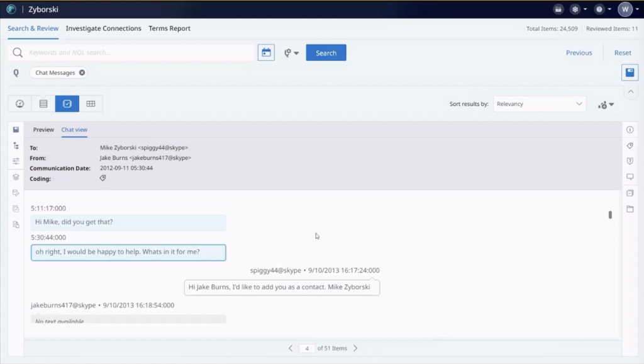Open the folder icon in right panel

pyautogui.click(x=630, y=209)
